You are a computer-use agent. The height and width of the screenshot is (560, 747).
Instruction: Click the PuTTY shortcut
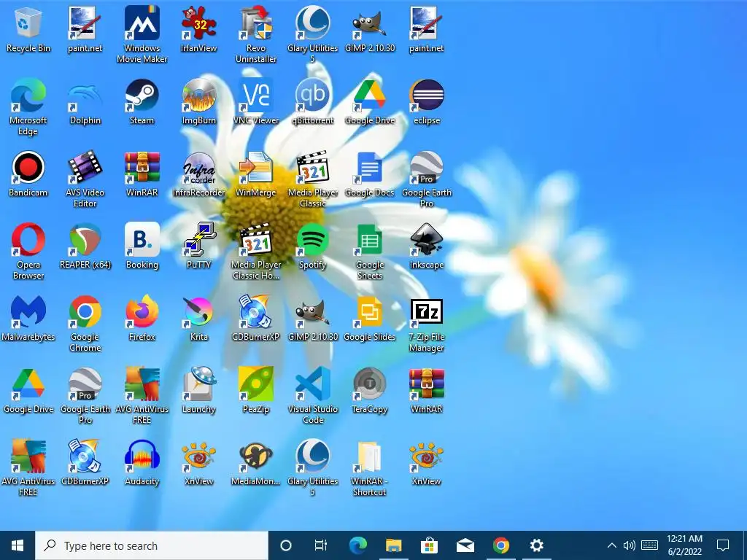point(198,246)
